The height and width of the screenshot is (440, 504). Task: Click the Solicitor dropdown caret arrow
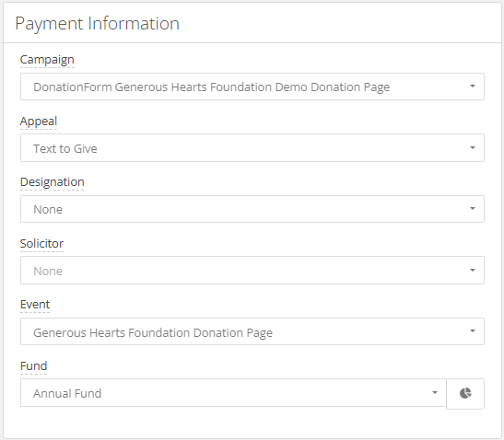coord(473,270)
